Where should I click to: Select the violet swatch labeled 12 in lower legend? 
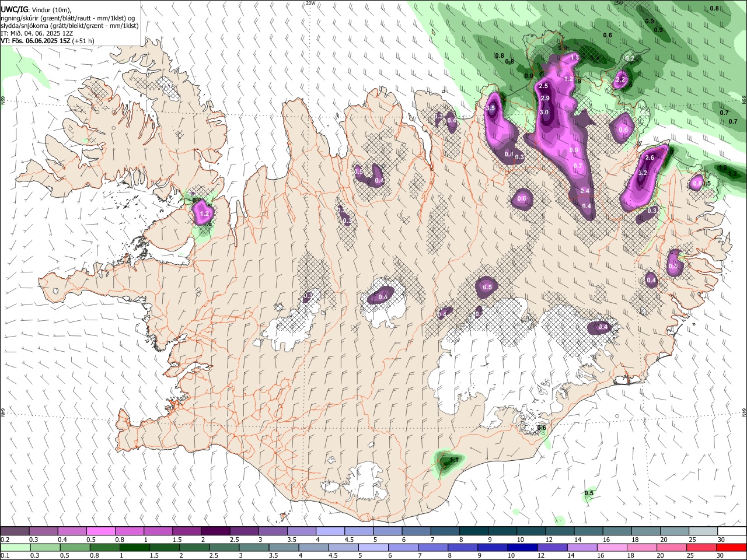(552, 547)
